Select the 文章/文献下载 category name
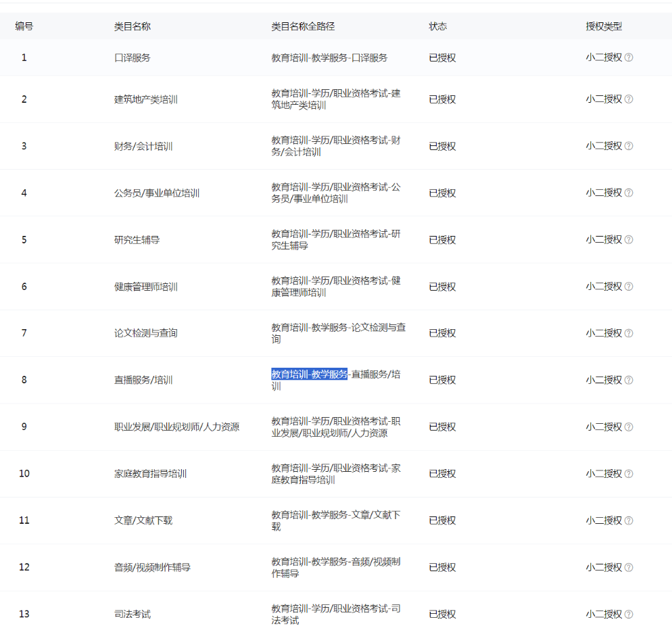The height and width of the screenshot is (630, 672). click(x=143, y=520)
